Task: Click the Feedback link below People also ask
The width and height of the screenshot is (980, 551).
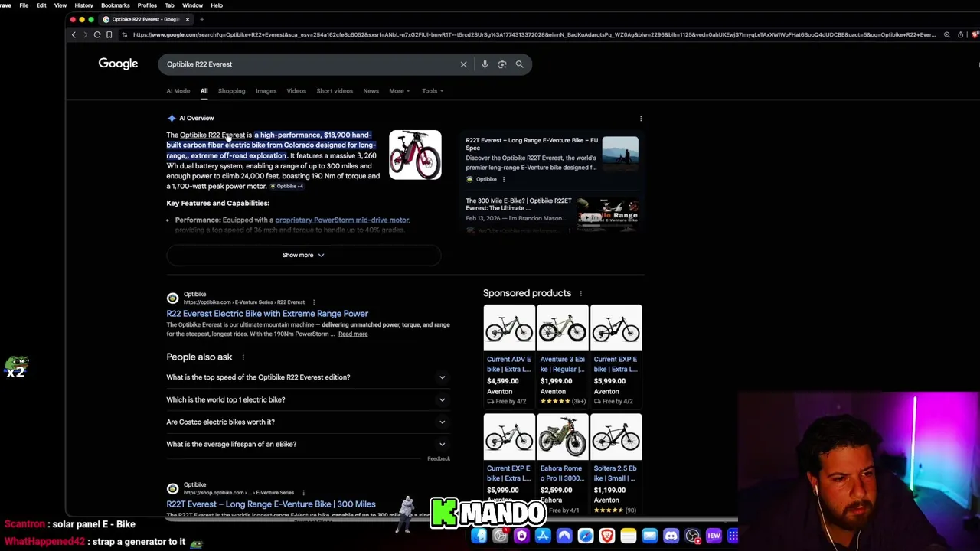Action: tap(439, 459)
